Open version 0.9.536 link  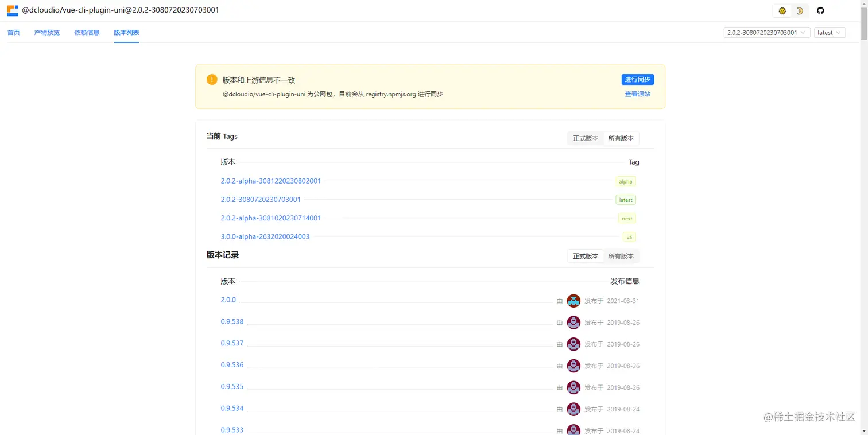232,365
